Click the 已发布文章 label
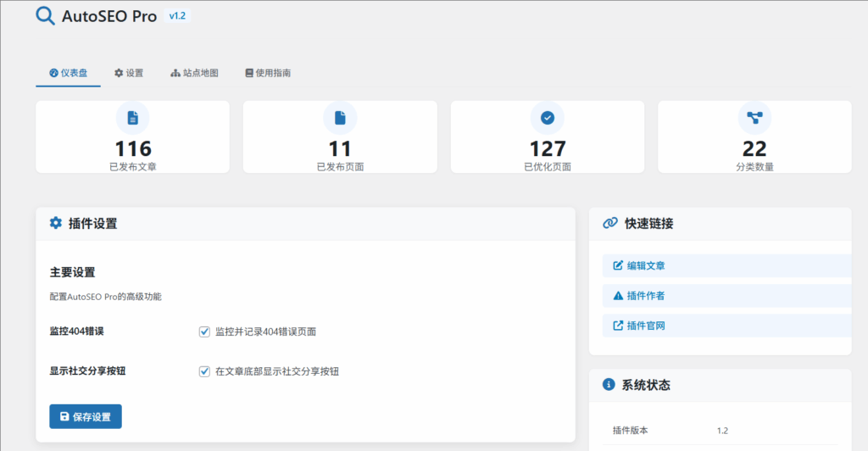This screenshot has width=868, height=451. point(133,166)
